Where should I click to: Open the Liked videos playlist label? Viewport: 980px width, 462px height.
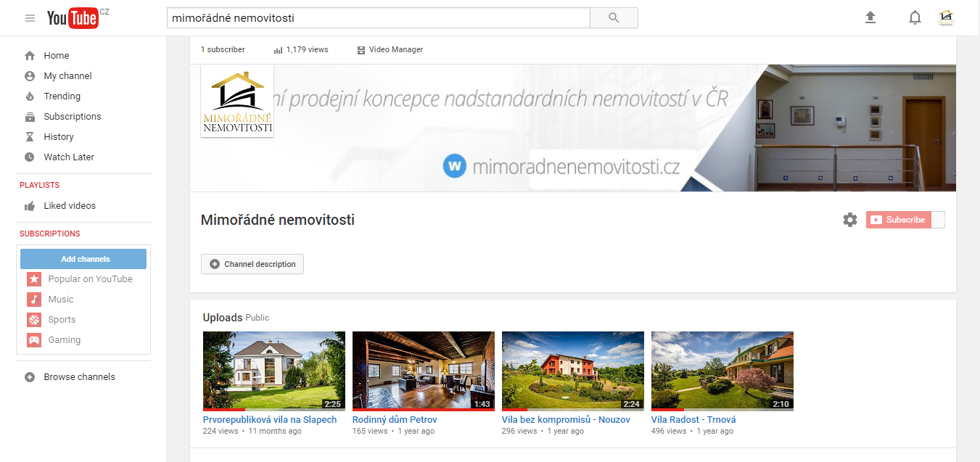coord(70,206)
